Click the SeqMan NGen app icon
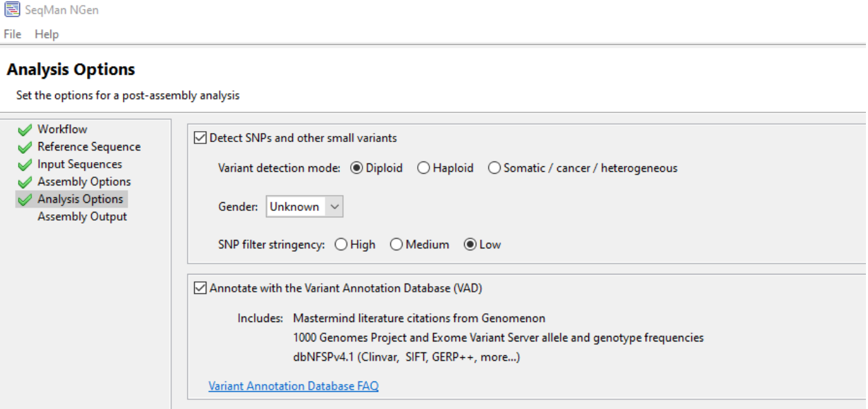This screenshot has height=409, width=868. (12, 10)
